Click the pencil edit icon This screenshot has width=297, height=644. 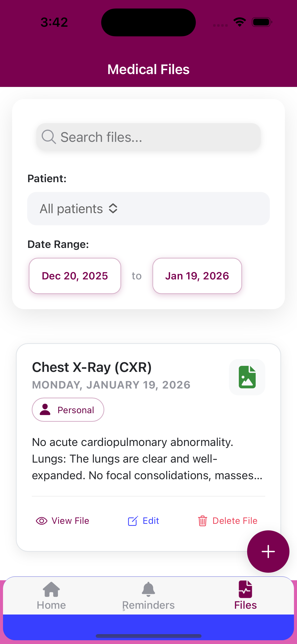[x=133, y=521]
